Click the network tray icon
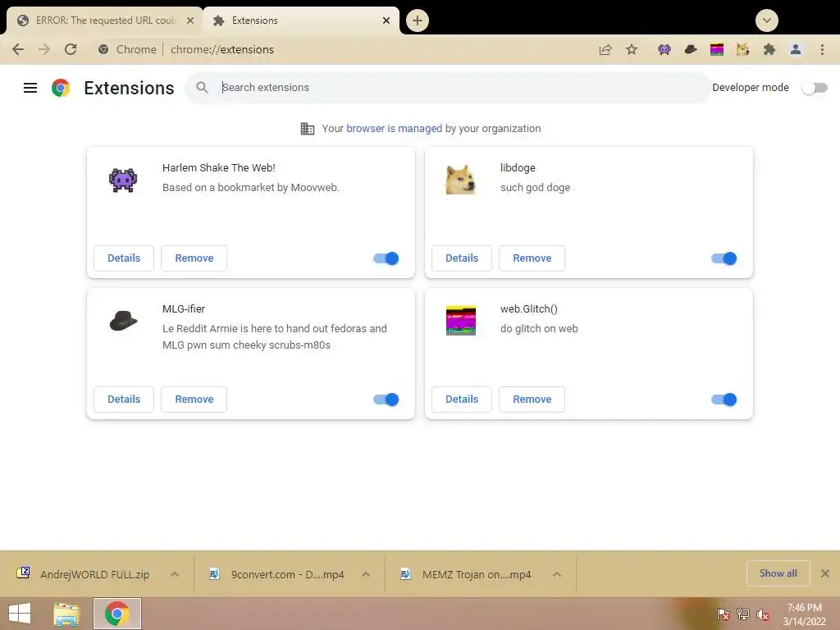840x630 pixels. point(743,614)
